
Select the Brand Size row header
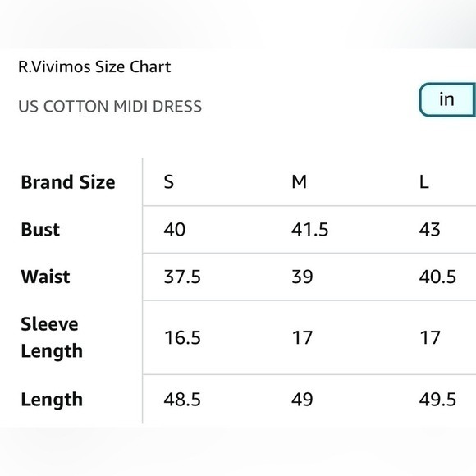pos(68,182)
